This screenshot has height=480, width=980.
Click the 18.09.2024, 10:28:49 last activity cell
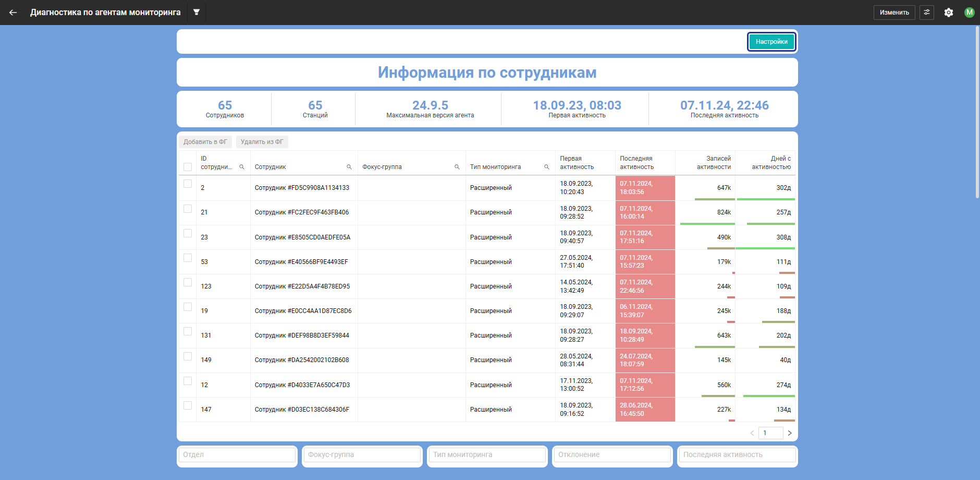click(x=645, y=335)
